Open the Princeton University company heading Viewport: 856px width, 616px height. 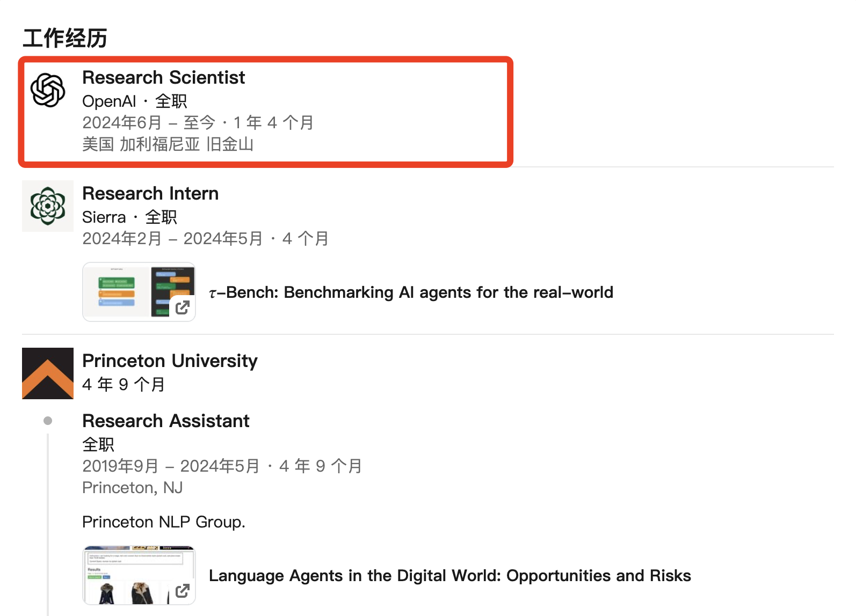(x=170, y=361)
